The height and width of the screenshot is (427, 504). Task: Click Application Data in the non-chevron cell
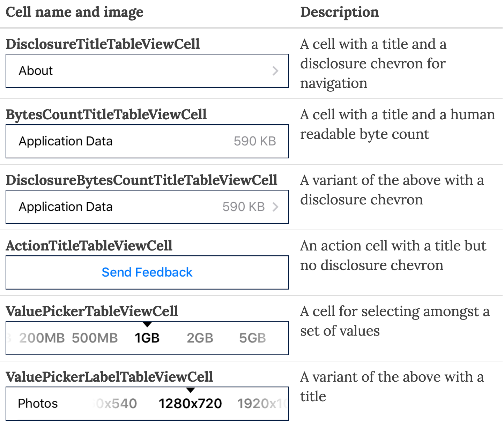(x=66, y=141)
